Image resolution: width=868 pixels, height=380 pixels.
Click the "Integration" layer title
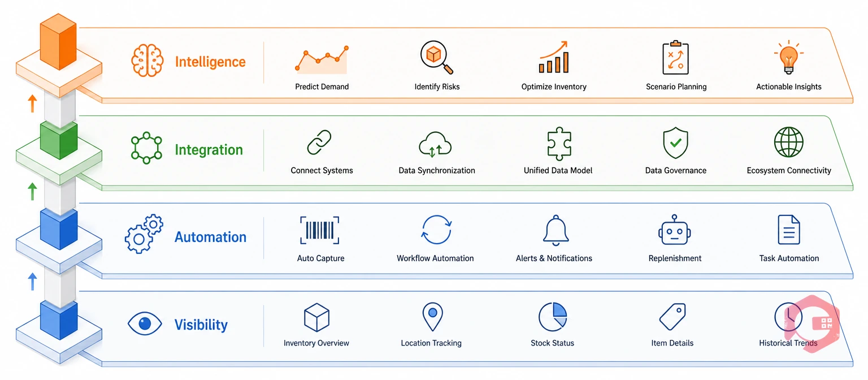click(209, 150)
